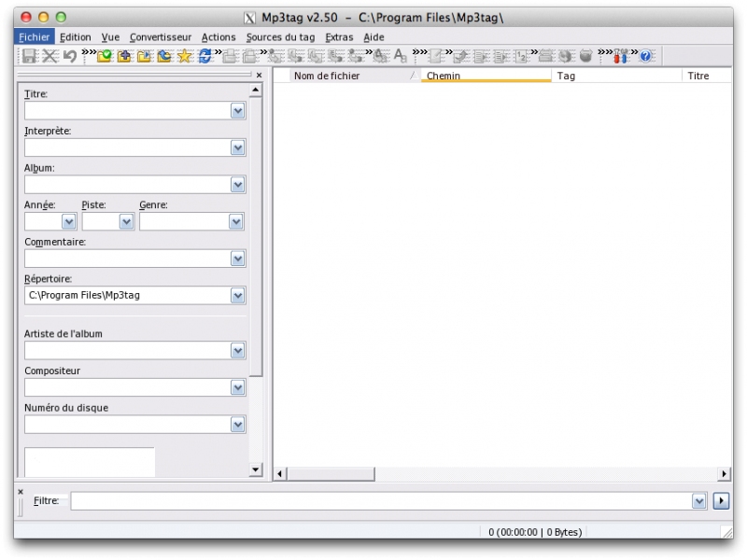This screenshot has height=560, width=747.
Task: Click the blue help question mark icon
Action: pyautogui.click(x=645, y=56)
